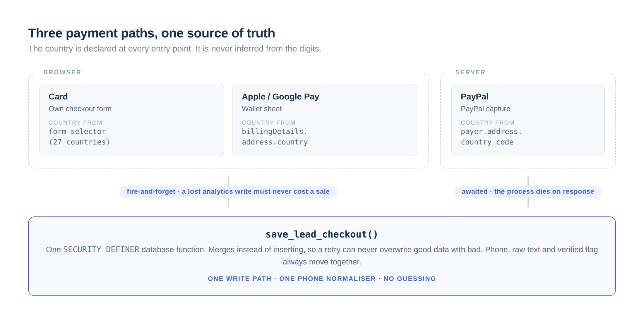Click the Wallet sheet subtitle
Viewport: 644px width, 320px height.
(262, 109)
